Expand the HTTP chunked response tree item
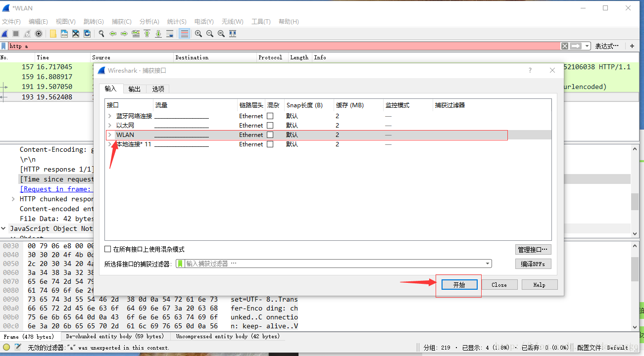The image size is (644, 356). tap(13, 199)
